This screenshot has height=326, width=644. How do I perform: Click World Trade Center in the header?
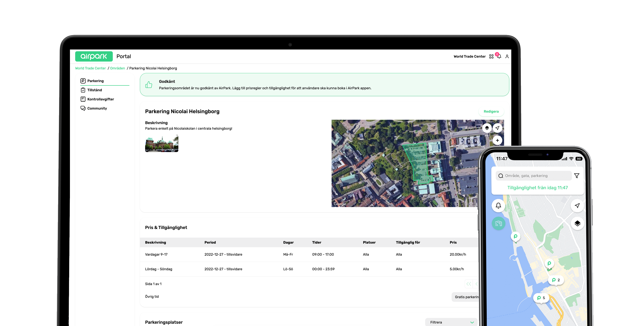(x=469, y=56)
